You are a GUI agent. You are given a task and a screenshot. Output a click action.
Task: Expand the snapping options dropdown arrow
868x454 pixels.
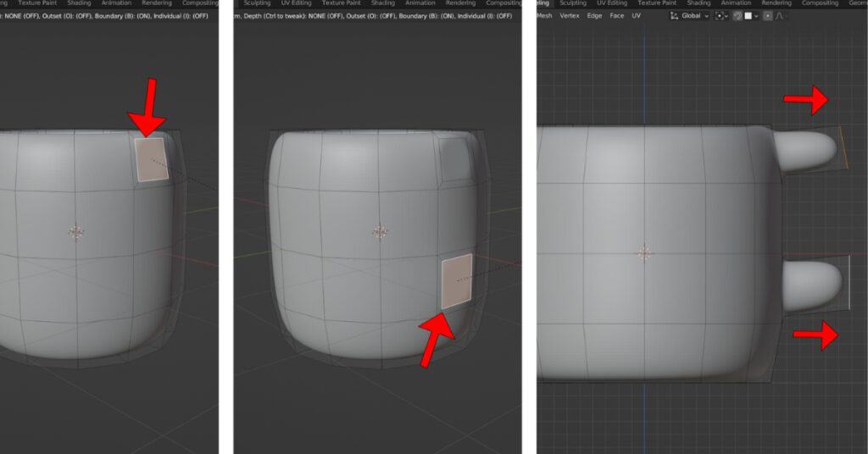tap(756, 16)
